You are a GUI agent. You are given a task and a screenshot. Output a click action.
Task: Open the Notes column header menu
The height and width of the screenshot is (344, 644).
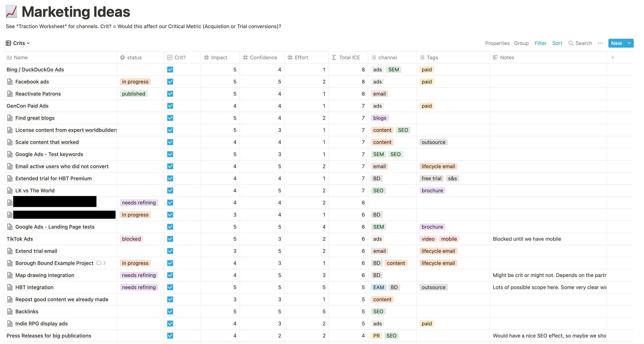[x=548, y=58]
